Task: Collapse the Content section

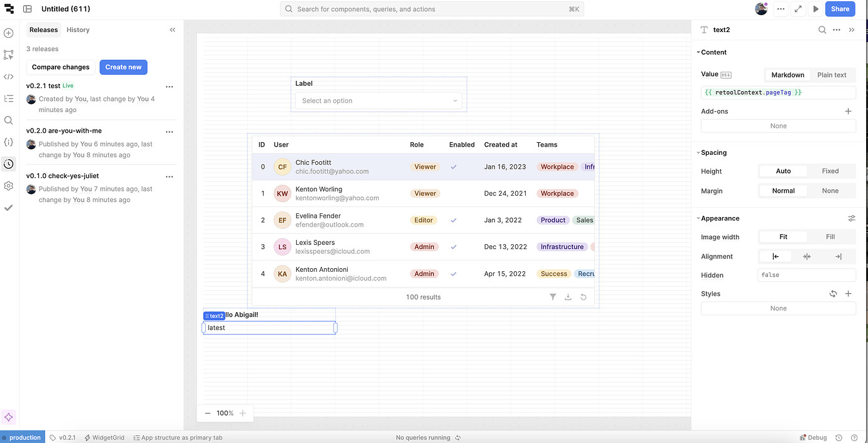Action: tap(713, 52)
